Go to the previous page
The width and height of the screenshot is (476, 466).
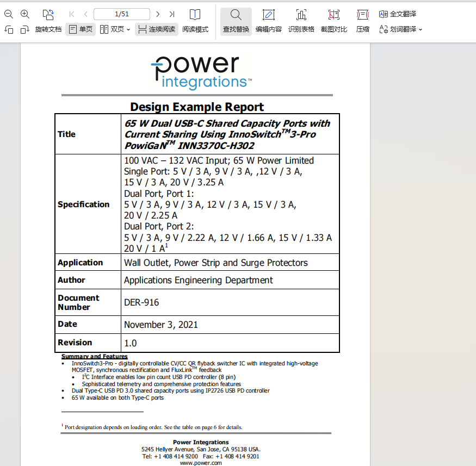click(x=86, y=14)
